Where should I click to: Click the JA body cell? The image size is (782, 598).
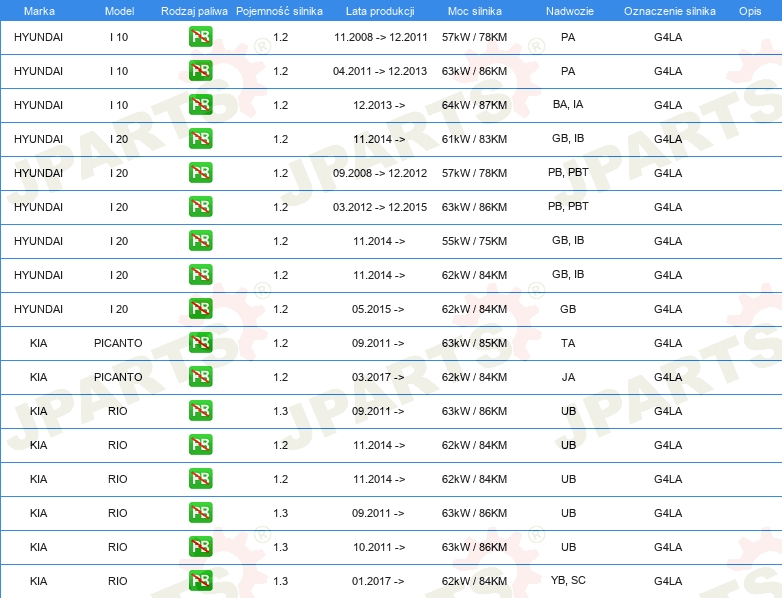click(568, 377)
